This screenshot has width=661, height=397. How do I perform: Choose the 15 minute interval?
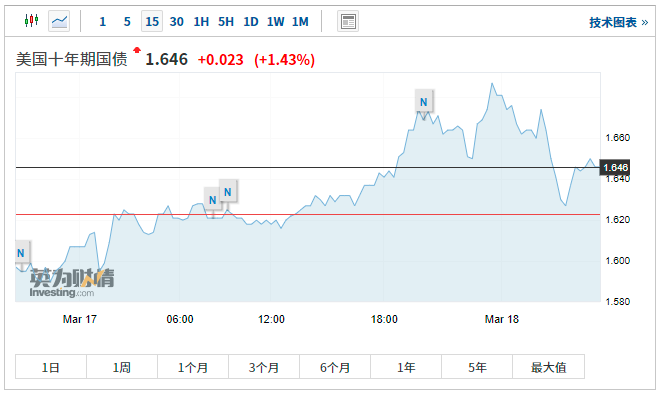(152, 21)
